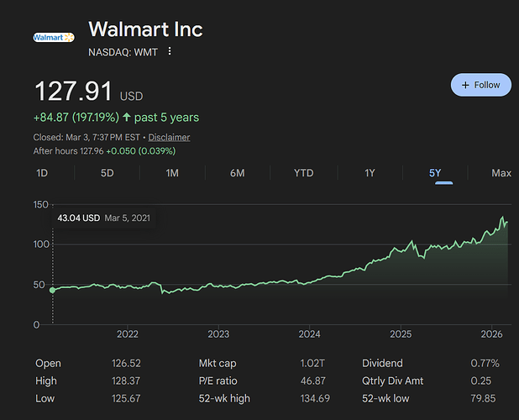519x420 pixels.
Task: Select the 5Y chart tab
Action: [x=435, y=173]
